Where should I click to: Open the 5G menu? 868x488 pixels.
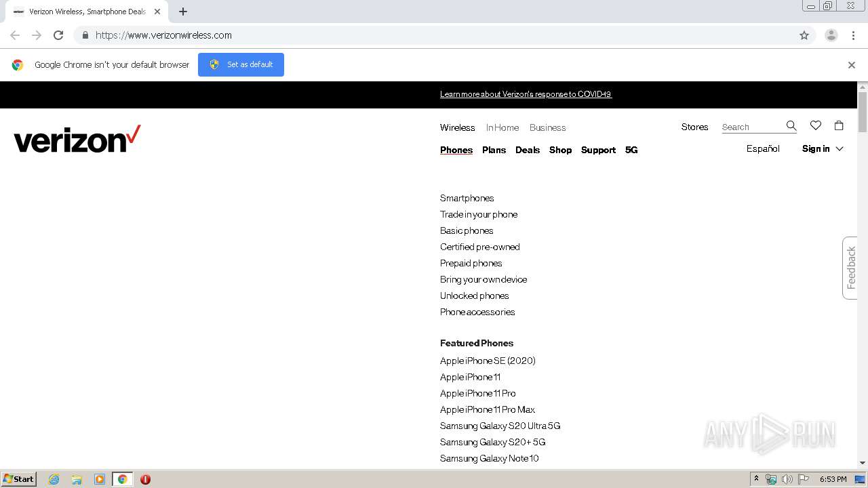[631, 150]
